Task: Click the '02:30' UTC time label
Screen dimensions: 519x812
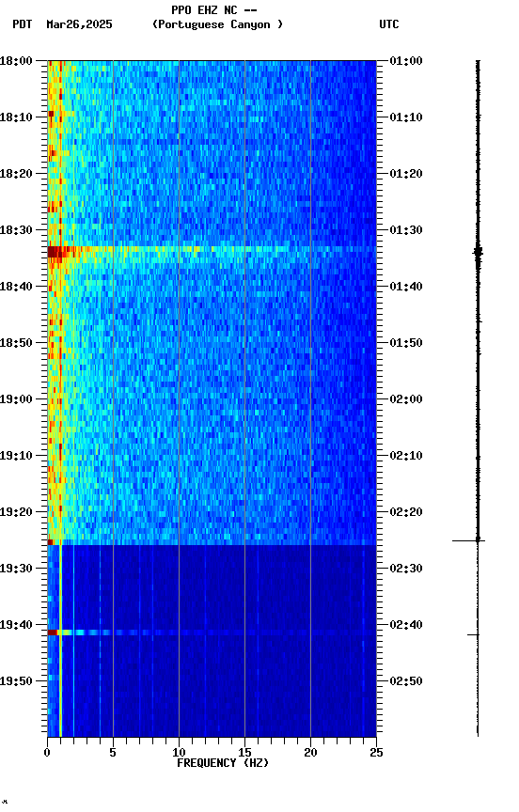Action: pos(406,569)
